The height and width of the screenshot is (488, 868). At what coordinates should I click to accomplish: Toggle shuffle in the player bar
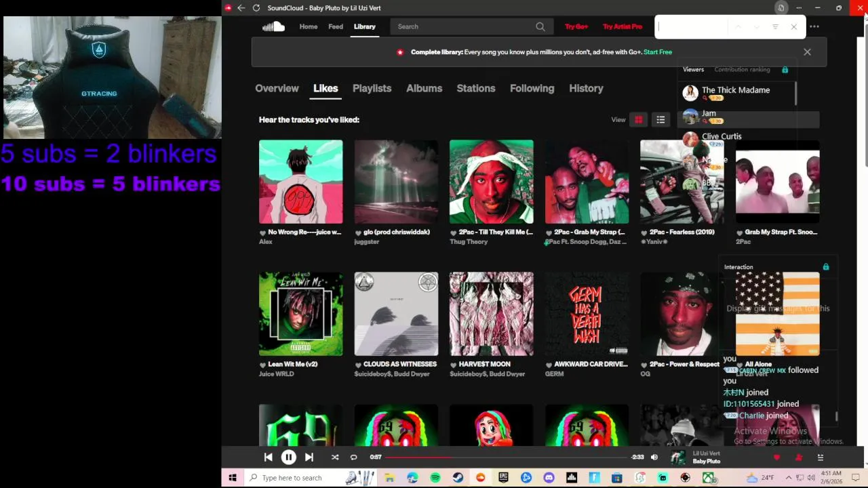[x=334, y=457]
